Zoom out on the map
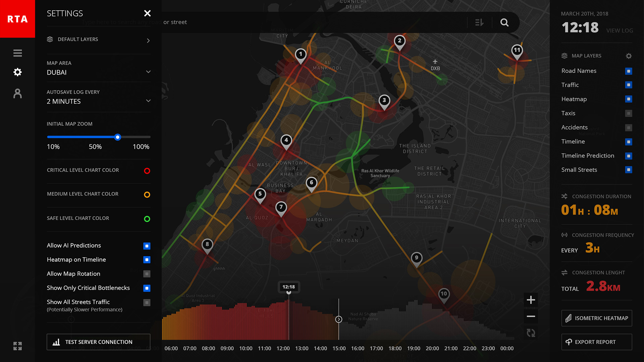The width and height of the screenshot is (644, 362). 531,316
